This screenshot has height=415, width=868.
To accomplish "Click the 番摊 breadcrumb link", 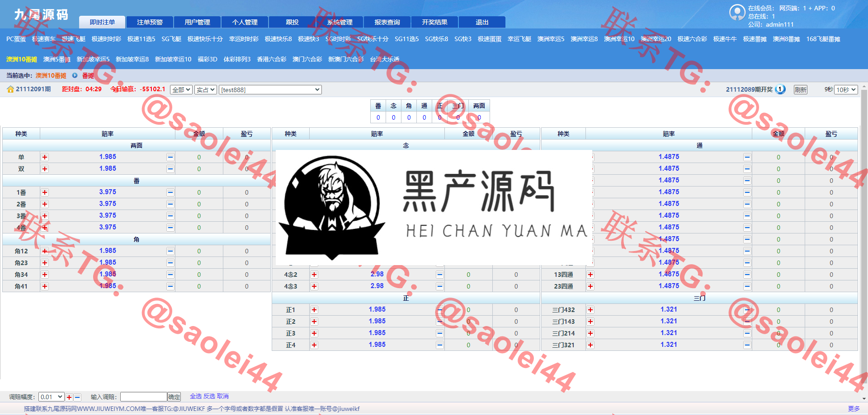I will 88,76.
